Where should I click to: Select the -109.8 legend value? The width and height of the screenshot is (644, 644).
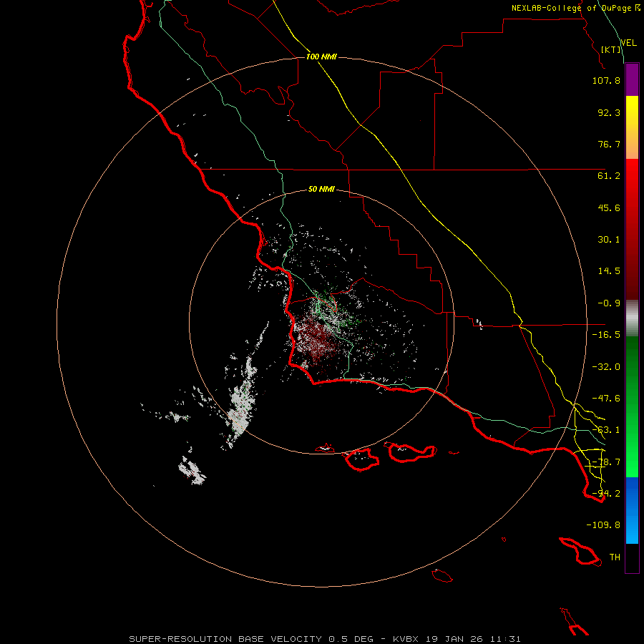pyautogui.click(x=603, y=525)
